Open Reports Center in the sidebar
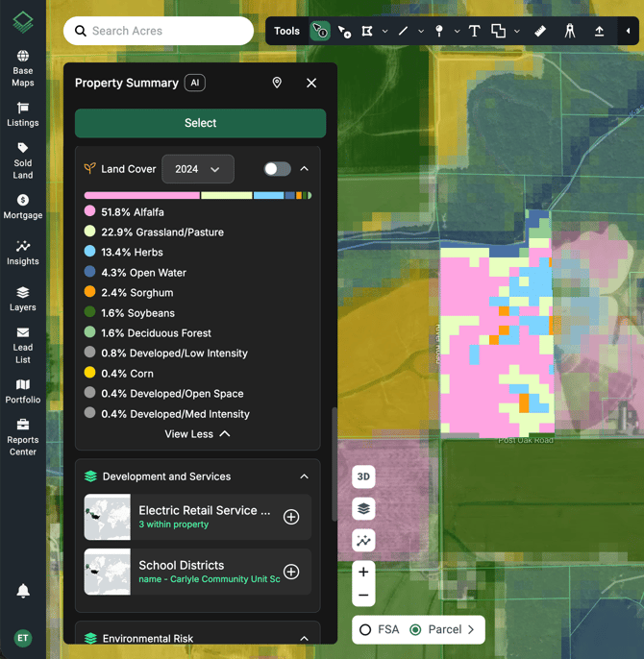This screenshot has width=644, height=659. tap(23, 437)
